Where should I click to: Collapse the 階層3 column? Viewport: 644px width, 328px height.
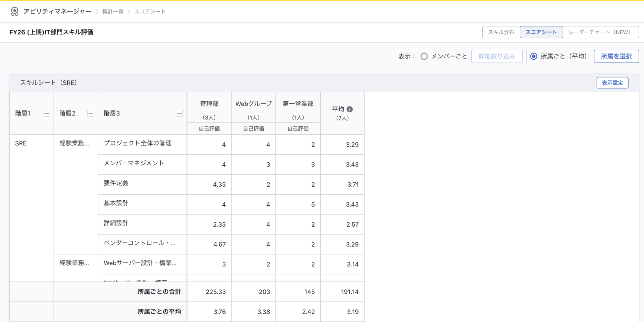[x=179, y=113]
